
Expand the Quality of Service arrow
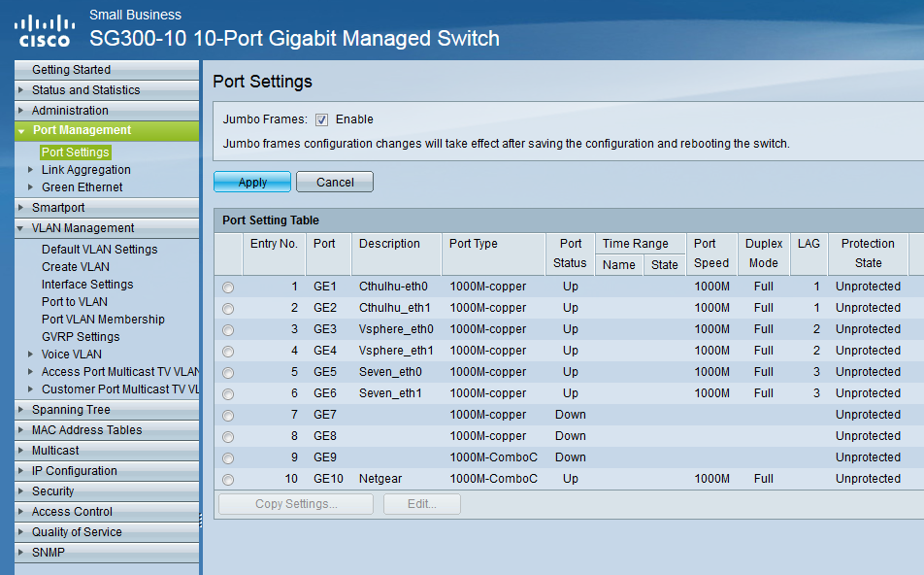pos(21,532)
